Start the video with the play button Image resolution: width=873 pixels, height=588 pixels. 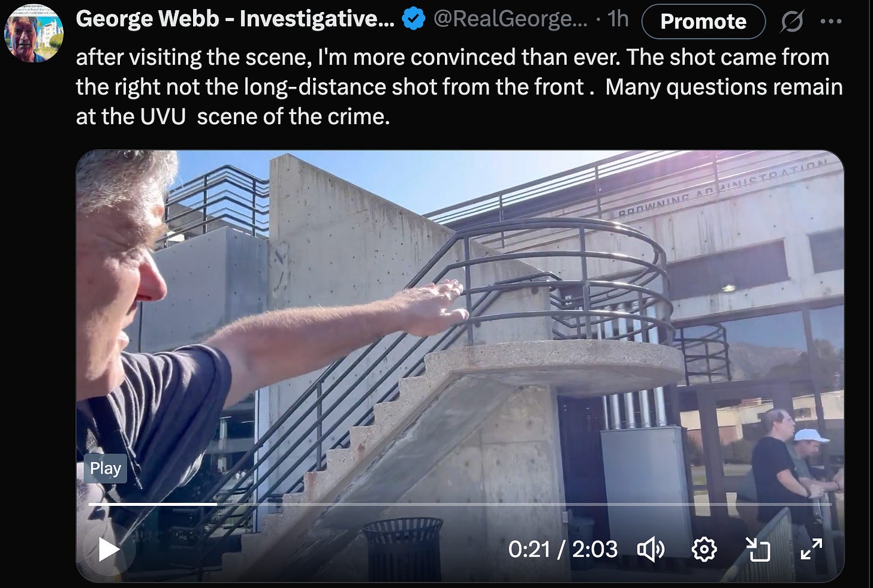pos(109,550)
